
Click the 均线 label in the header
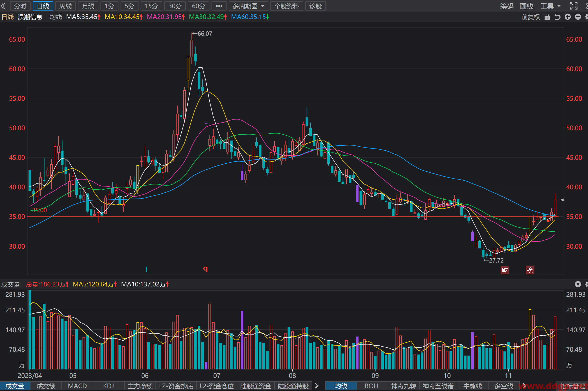tap(56, 17)
